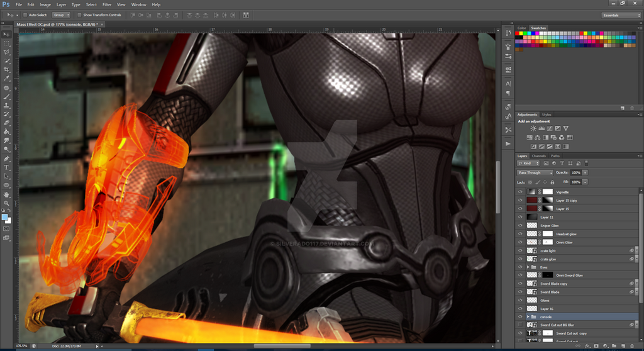Viewport: 644px width, 351px height.
Task: Add a Color Balance adjustment
Action: pos(538,138)
